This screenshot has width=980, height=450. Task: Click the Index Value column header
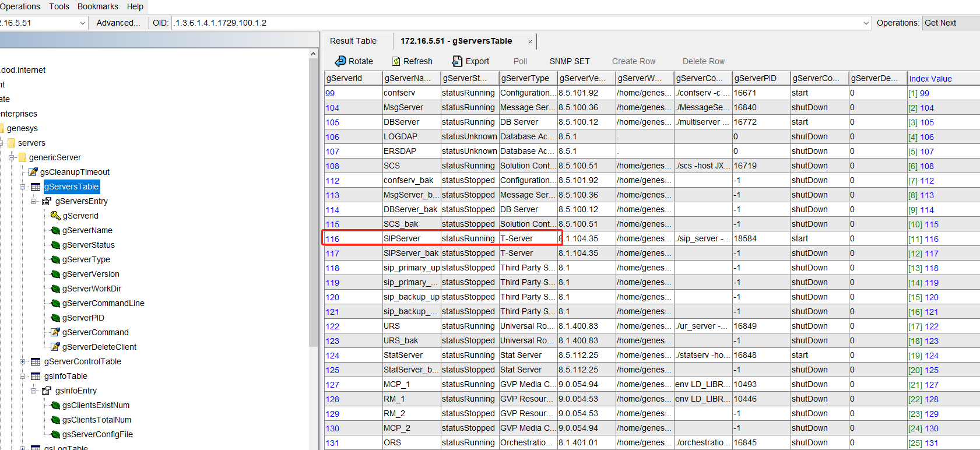click(943, 78)
